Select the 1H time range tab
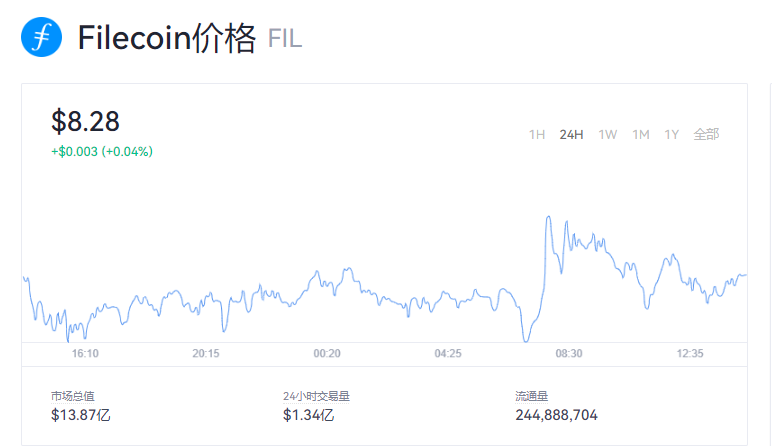 537,134
